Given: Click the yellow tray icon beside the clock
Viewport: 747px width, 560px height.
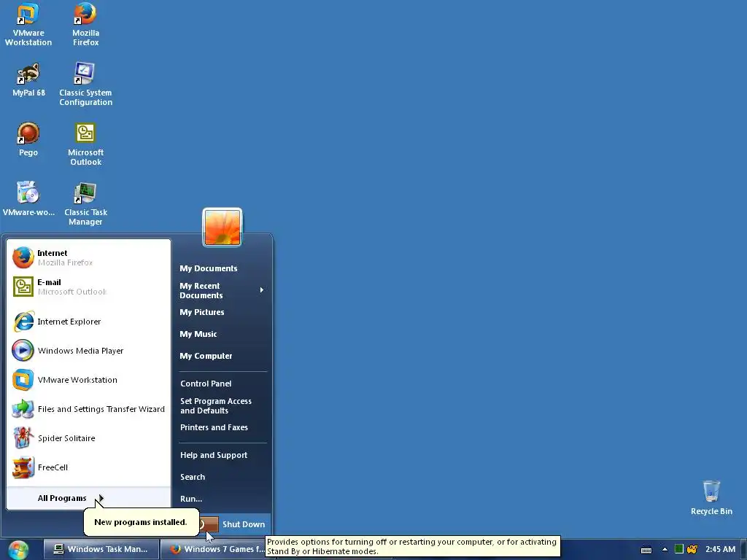Looking at the screenshot, I should 692,549.
